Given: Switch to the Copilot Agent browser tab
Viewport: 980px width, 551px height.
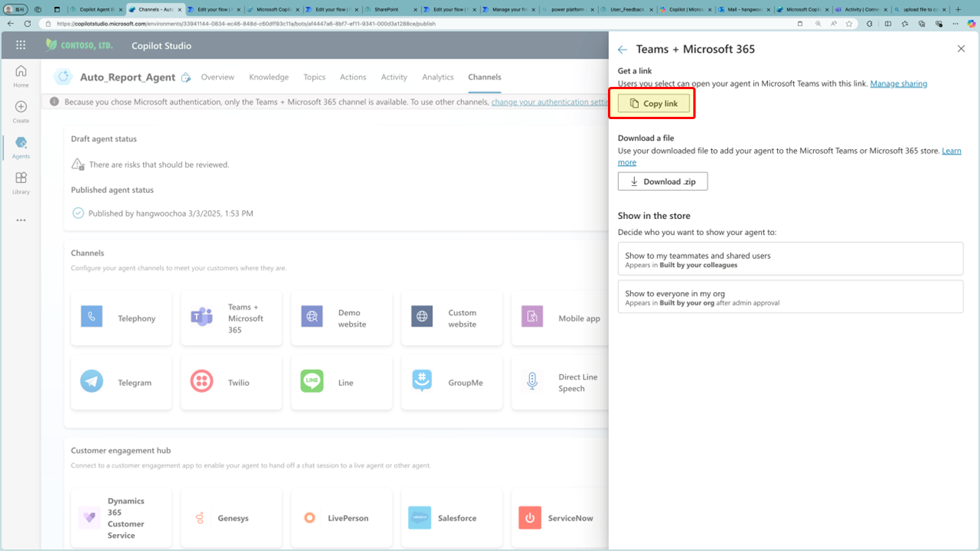Looking at the screenshot, I should 98,9.
